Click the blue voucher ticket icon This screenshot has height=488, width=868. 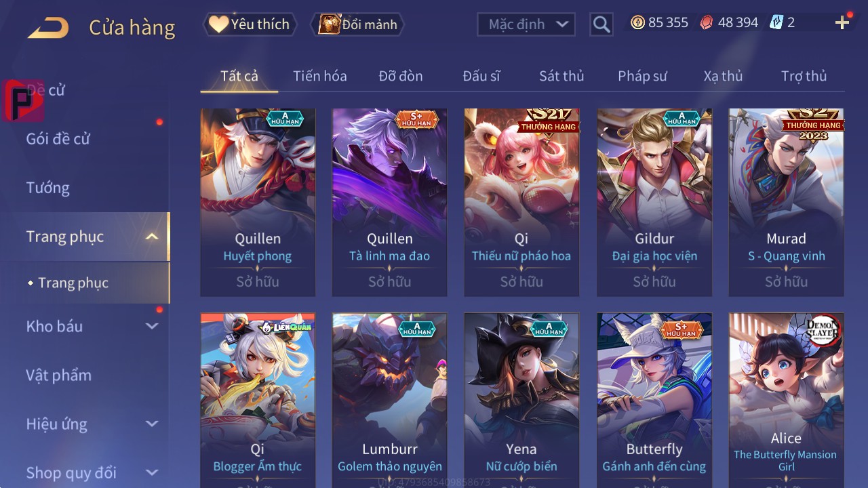(x=776, y=22)
